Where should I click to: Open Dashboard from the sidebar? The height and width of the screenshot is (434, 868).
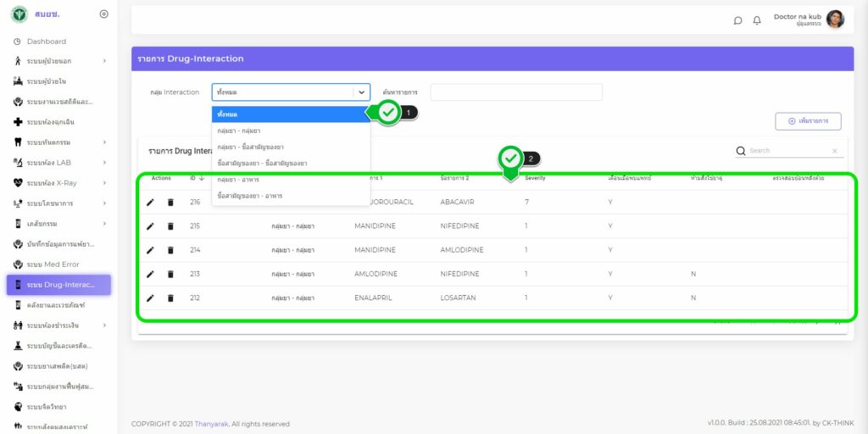pyautogui.click(x=46, y=41)
